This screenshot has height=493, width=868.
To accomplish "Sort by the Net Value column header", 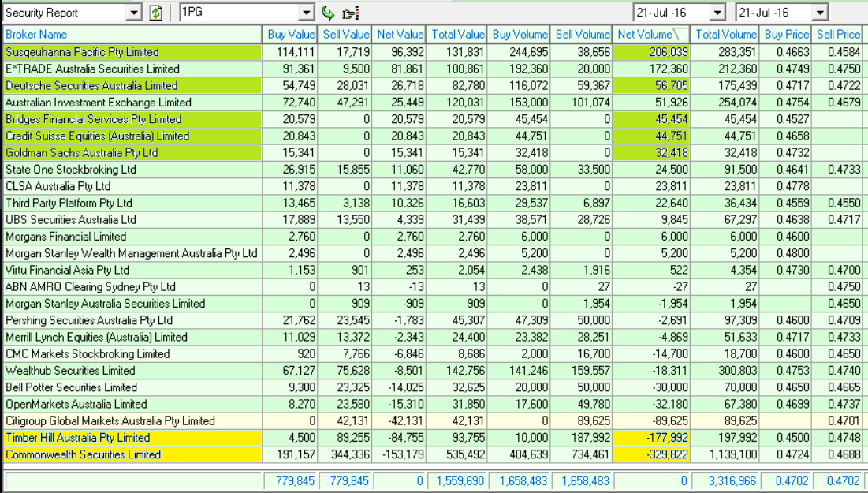I will tap(399, 35).
